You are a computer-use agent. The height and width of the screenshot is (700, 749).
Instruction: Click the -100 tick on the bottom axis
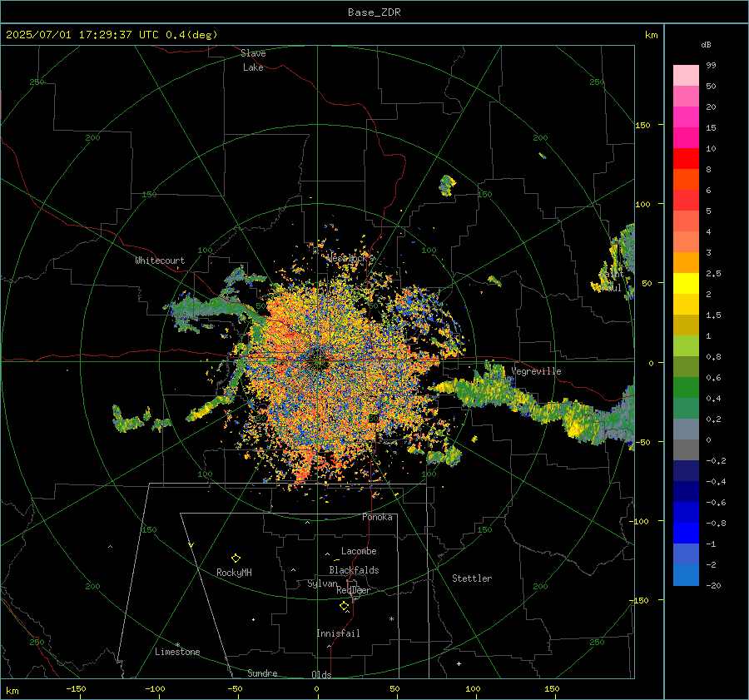point(155,688)
